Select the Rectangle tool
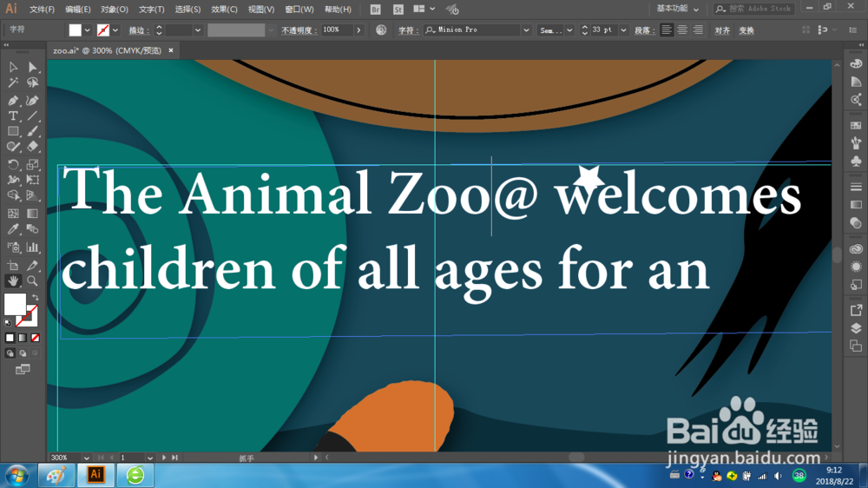The width and height of the screenshot is (868, 488). coord(13,131)
